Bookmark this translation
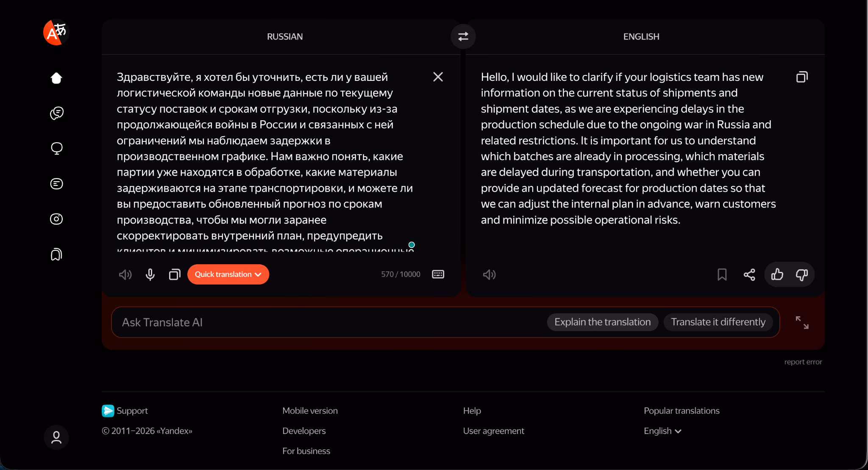Viewport: 868px width, 470px height. [x=722, y=274]
